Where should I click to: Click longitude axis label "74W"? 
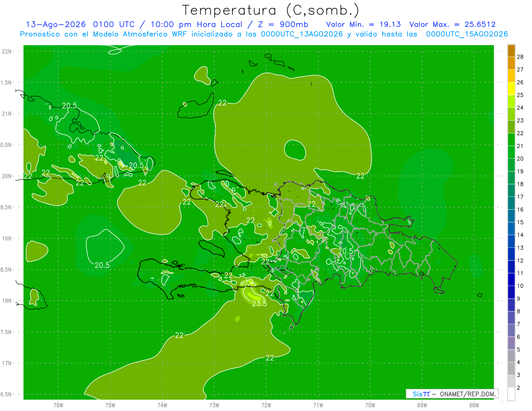click(162, 405)
